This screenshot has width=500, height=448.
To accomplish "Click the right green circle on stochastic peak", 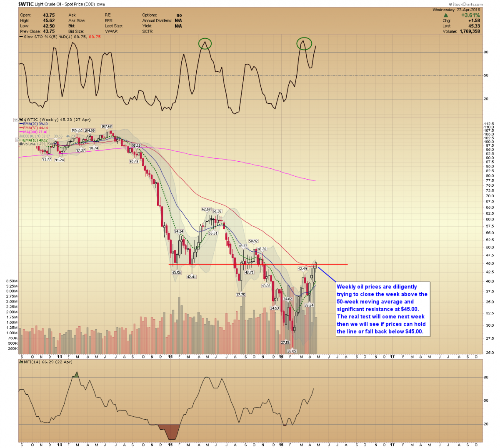I will (304, 43).
